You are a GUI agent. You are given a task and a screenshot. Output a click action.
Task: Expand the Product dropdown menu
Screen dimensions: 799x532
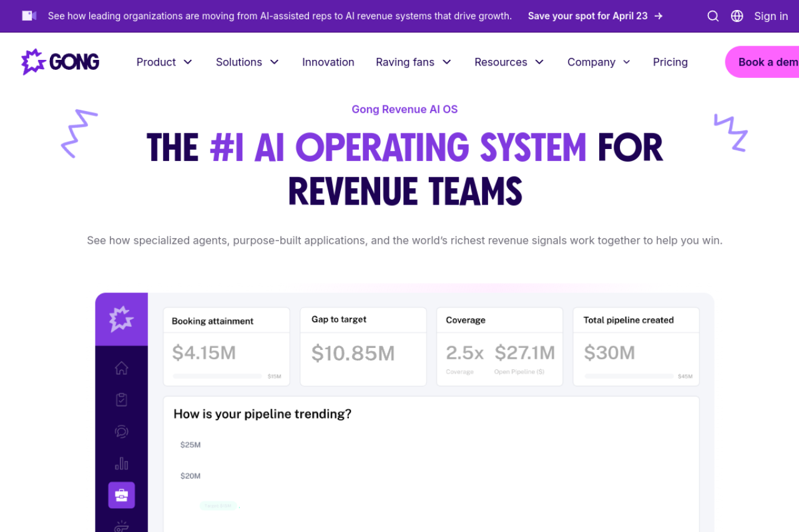pos(164,62)
